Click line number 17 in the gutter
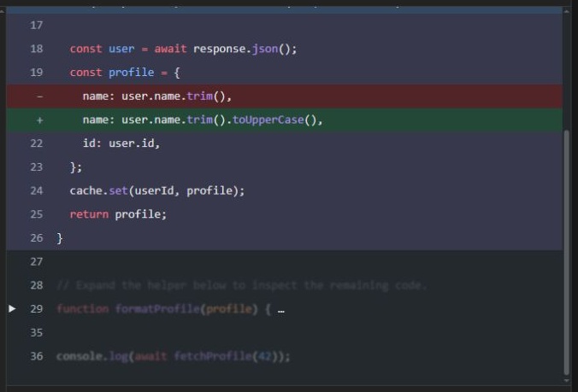 (37, 25)
